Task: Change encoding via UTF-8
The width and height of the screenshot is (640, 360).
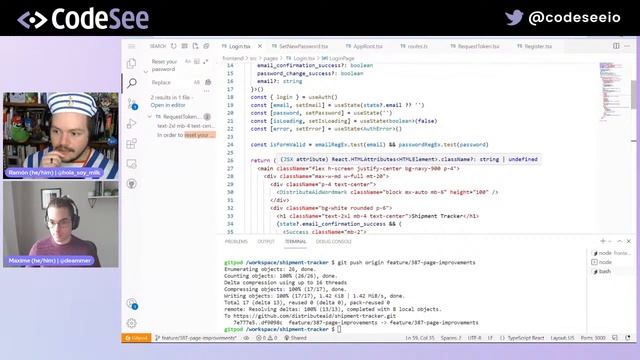Action: pyautogui.click(x=474, y=338)
